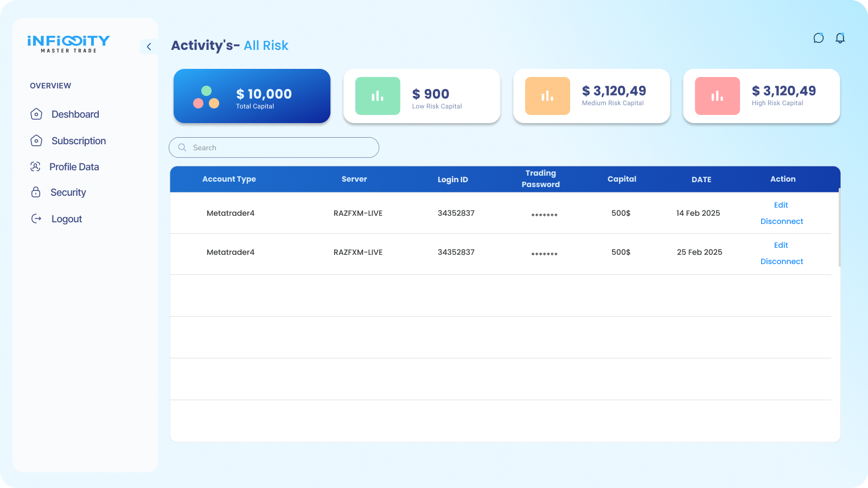868x488 pixels.
Task: Open the chat messages icon
Action: pyautogui.click(x=819, y=38)
